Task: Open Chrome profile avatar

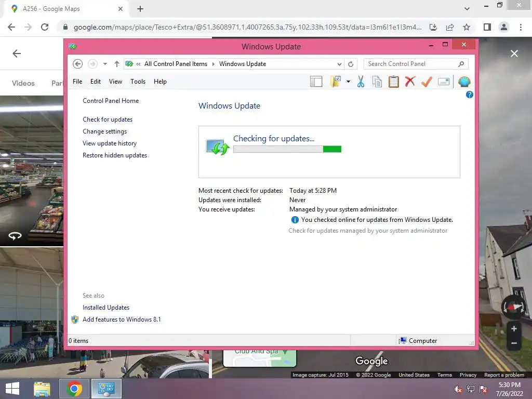Action: [x=504, y=27]
